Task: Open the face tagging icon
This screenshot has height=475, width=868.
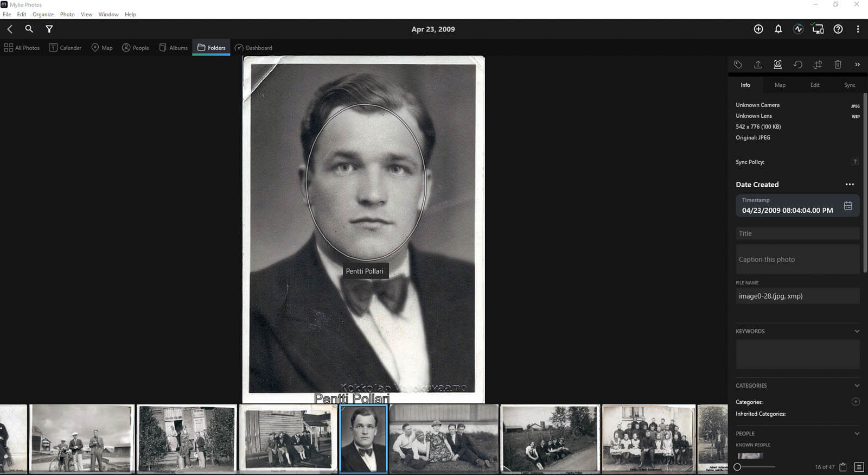Action: (777, 65)
